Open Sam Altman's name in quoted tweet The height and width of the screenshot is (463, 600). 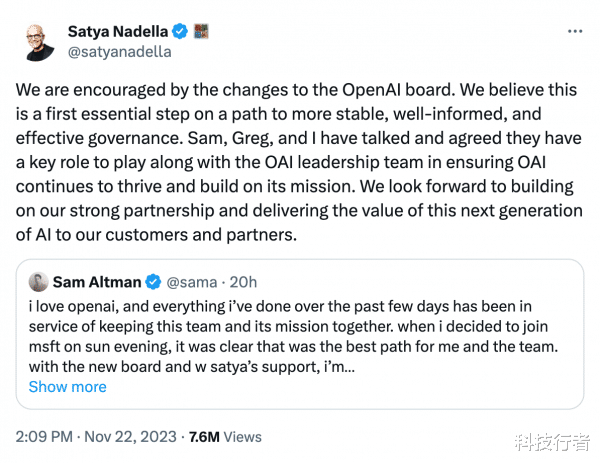(x=98, y=281)
